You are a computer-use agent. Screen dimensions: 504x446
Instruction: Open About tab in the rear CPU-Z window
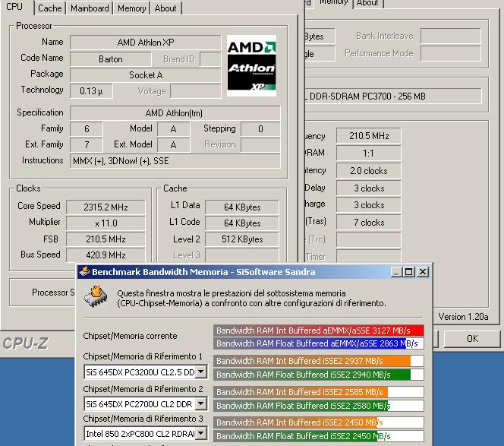pos(368,4)
